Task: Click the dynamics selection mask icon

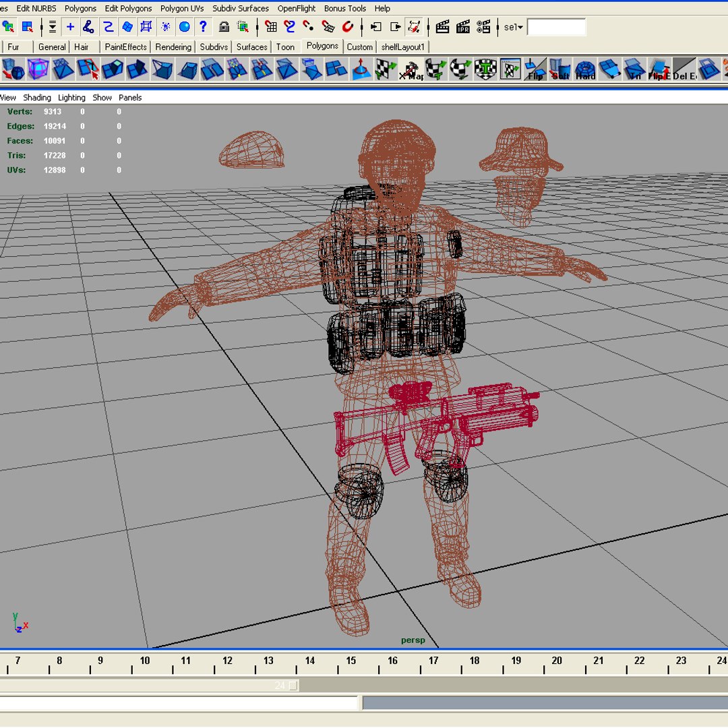Action: (165, 27)
